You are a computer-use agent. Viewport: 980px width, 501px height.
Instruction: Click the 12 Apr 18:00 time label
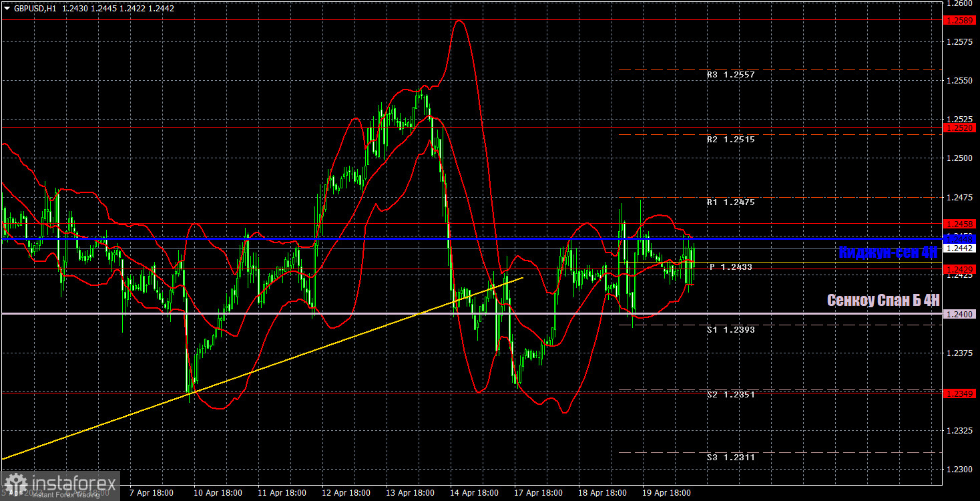point(346,493)
